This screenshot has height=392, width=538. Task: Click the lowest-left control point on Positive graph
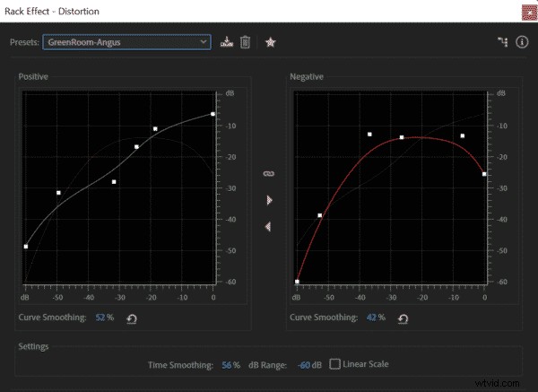pyautogui.click(x=26, y=246)
